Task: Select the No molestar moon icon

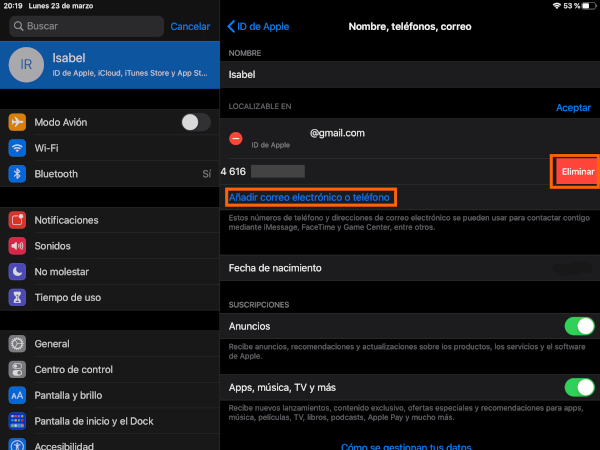Action: click(x=17, y=271)
